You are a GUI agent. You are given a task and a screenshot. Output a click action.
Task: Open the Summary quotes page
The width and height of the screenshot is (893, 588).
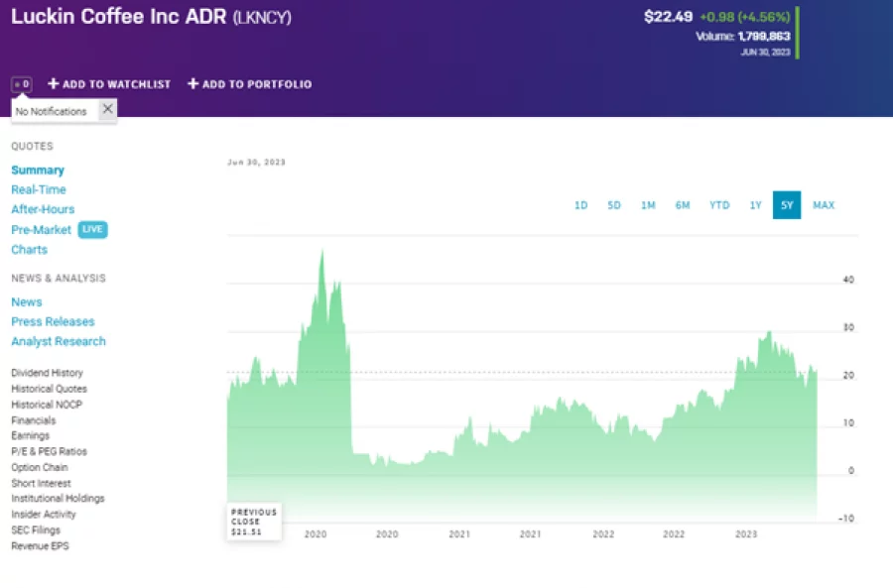[38, 171]
